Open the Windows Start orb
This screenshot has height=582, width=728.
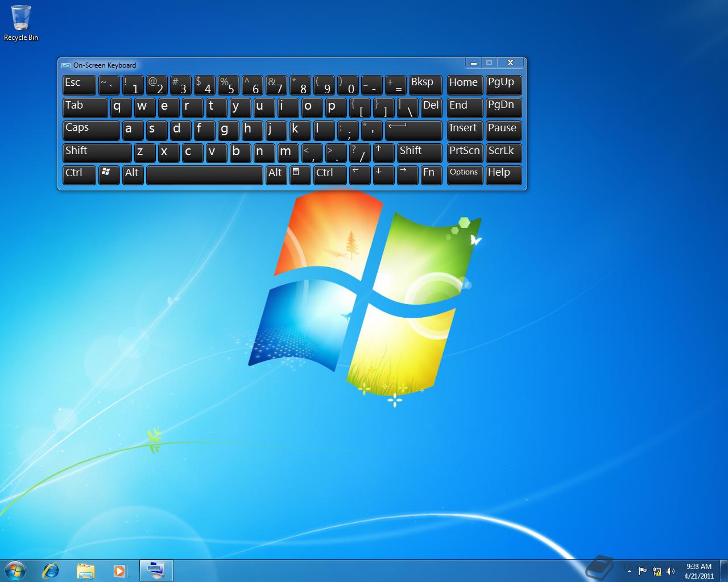coord(15,570)
